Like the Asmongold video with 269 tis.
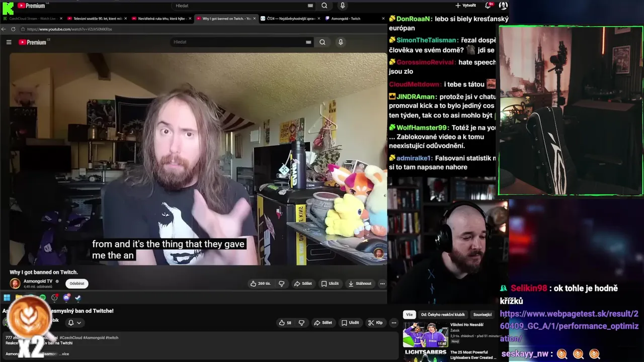 pos(261,284)
